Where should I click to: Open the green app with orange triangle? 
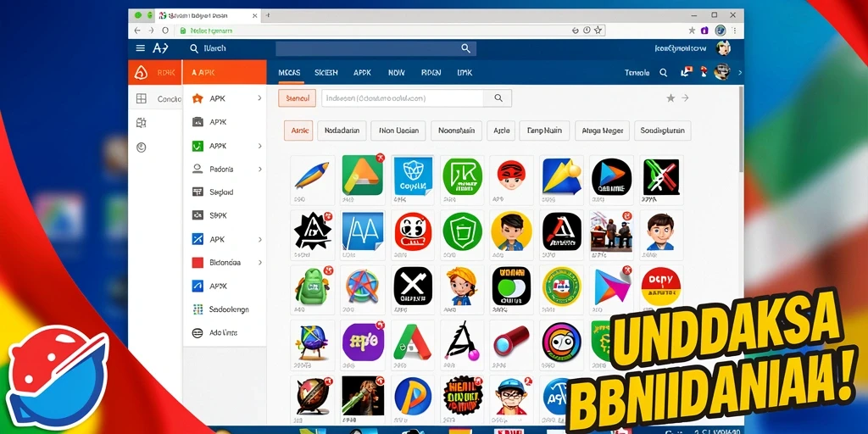click(x=362, y=175)
